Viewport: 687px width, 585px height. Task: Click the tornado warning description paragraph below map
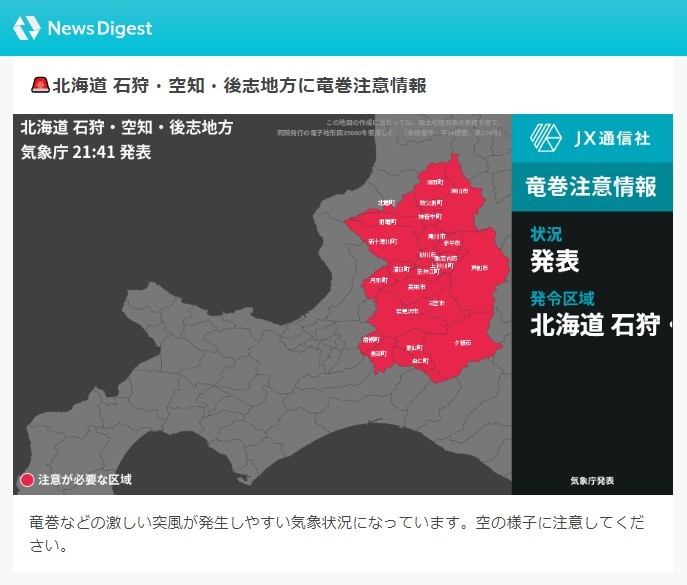[336, 534]
